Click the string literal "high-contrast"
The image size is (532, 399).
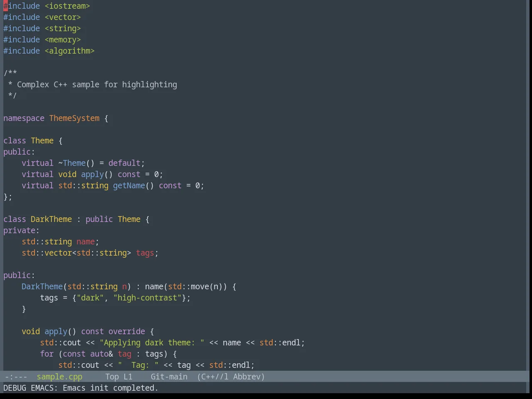tap(147, 298)
